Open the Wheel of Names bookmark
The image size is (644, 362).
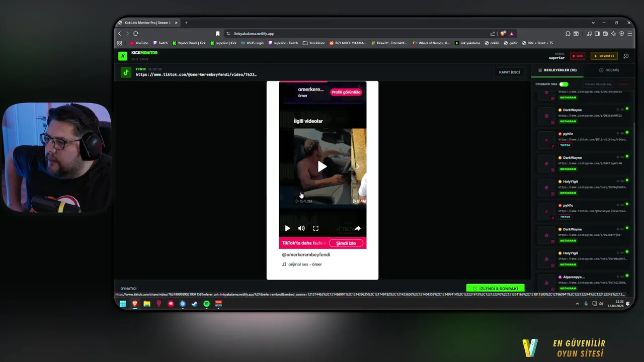click(x=431, y=43)
